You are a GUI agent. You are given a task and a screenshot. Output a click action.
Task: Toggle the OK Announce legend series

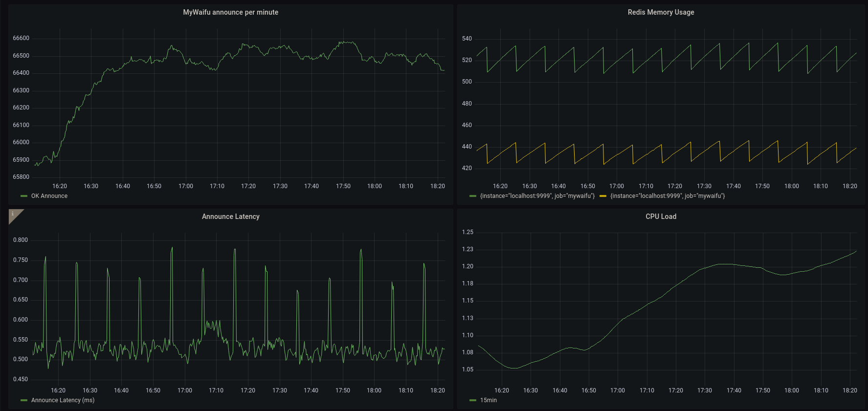click(49, 196)
